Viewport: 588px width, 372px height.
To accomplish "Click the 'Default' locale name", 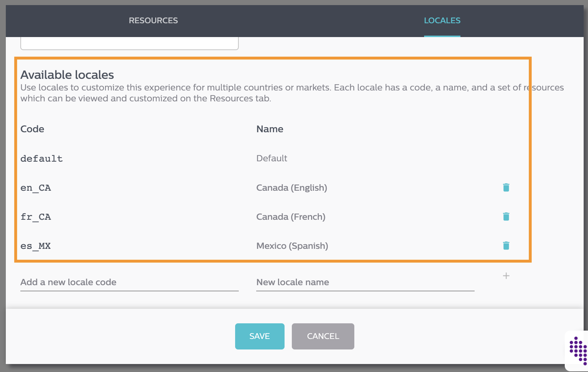I will pyautogui.click(x=271, y=158).
